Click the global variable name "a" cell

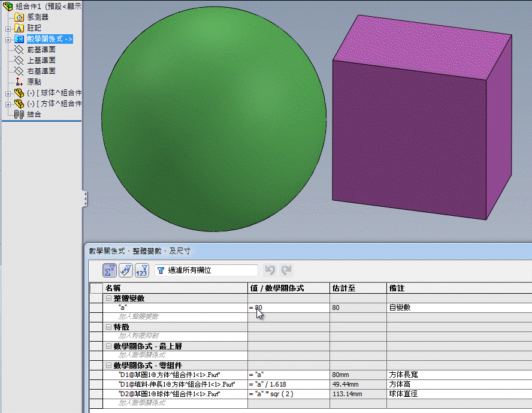176,308
